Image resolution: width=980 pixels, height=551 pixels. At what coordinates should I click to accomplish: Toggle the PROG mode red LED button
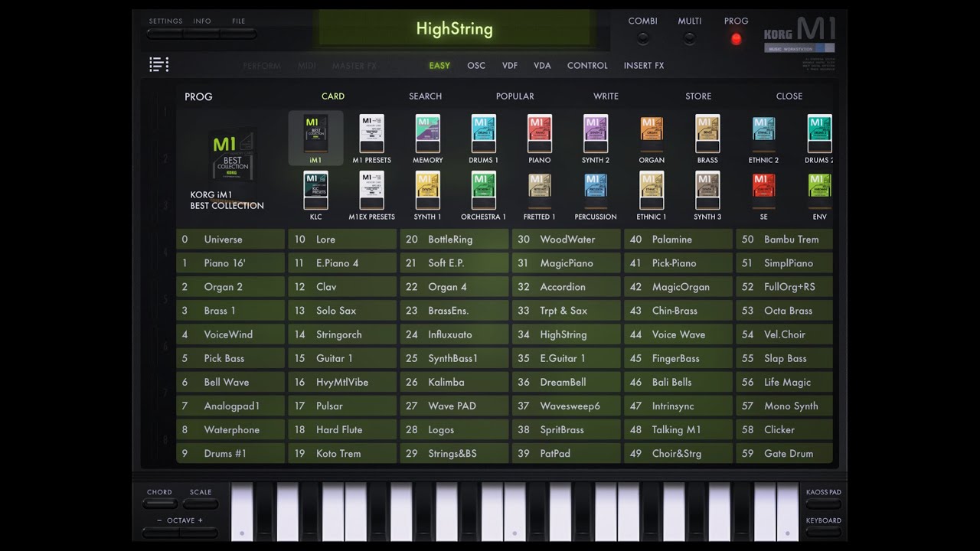tap(737, 39)
